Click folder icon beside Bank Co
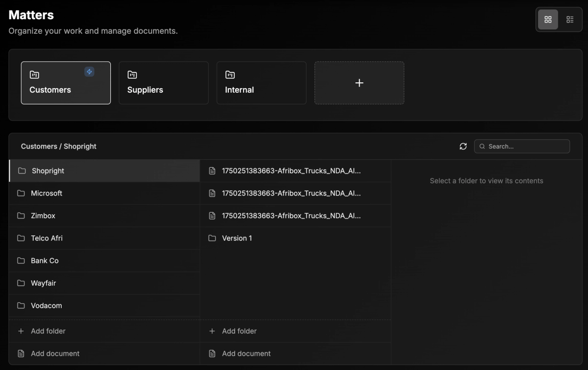Image resolution: width=588 pixels, height=370 pixels. click(21, 261)
